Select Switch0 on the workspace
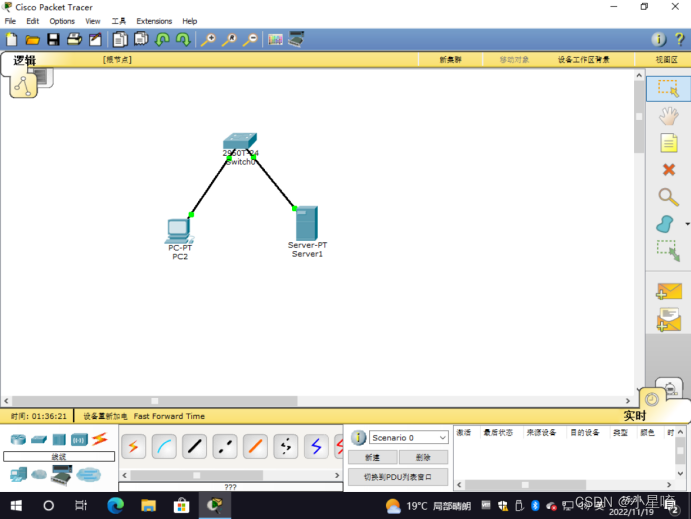 point(240,142)
